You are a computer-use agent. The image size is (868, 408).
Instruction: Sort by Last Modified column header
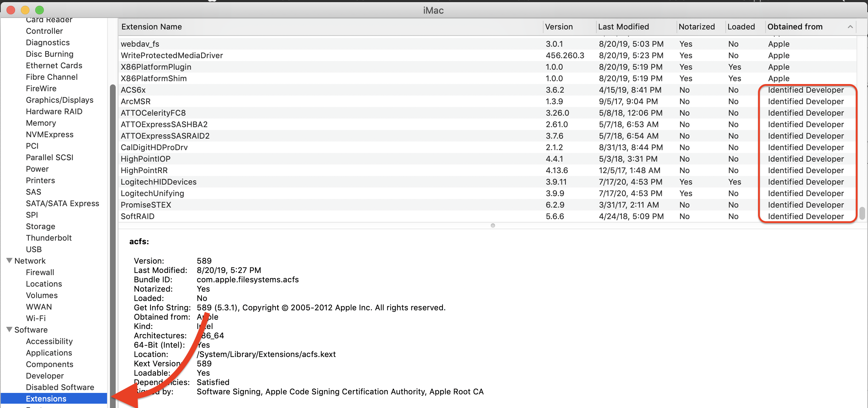pos(623,27)
